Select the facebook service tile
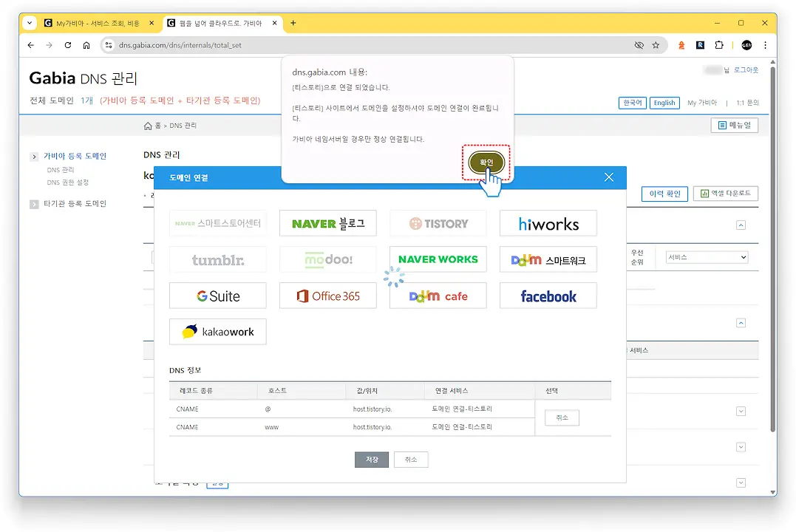 point(548,296)
